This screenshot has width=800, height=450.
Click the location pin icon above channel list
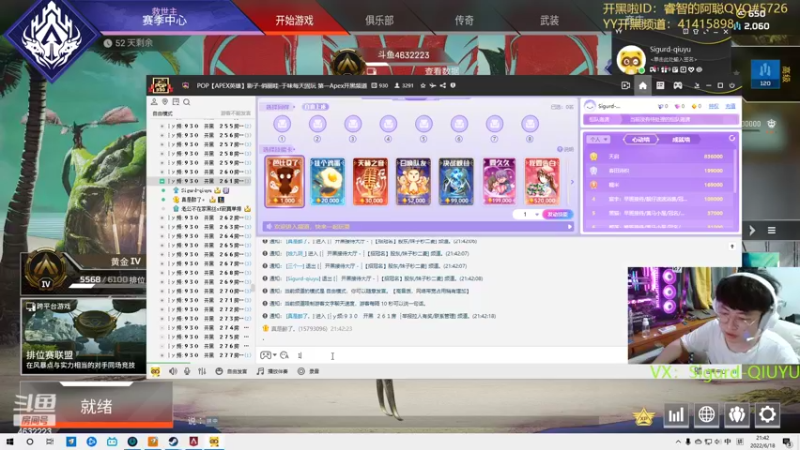[x=165, y=102]
